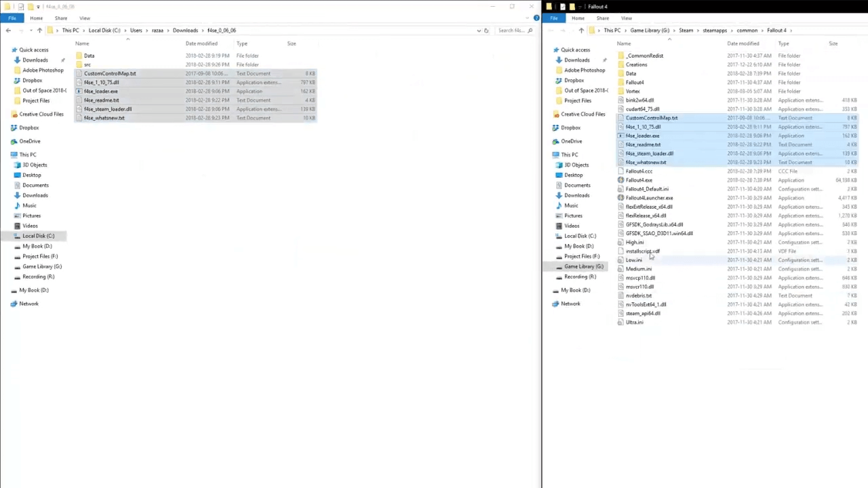Click Videos icon in left window sidebar
The height and width of the screenshot is (488, 868).
(17, 226)
